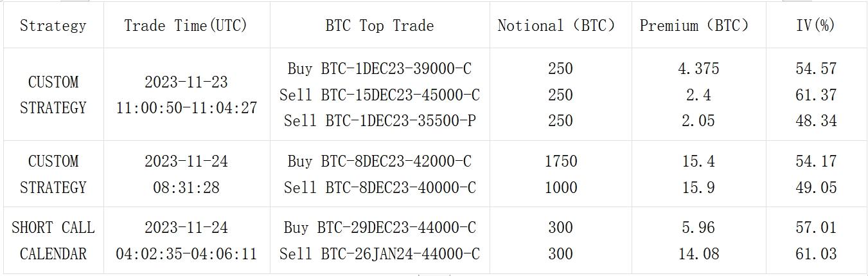Click the 4.375 premium value
Image resolution: width=868 pixels, height=276 pixels.
point(698,68)
